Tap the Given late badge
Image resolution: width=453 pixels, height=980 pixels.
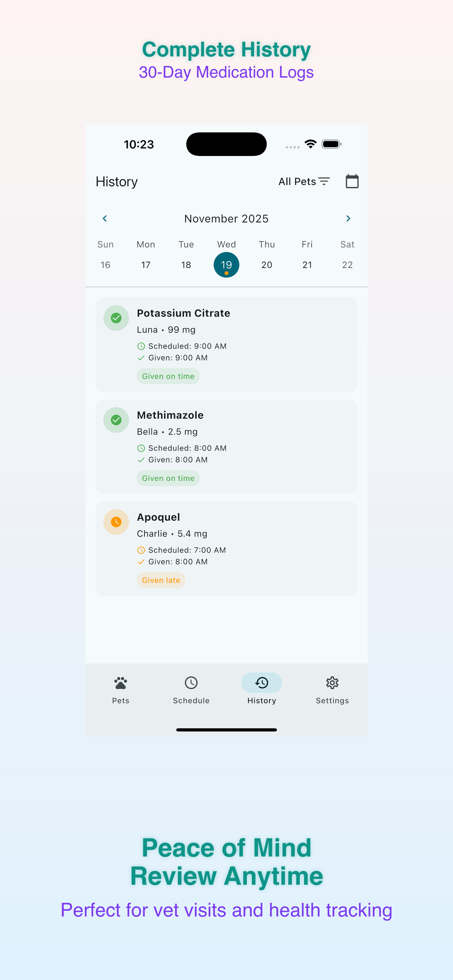coord(161,580)
